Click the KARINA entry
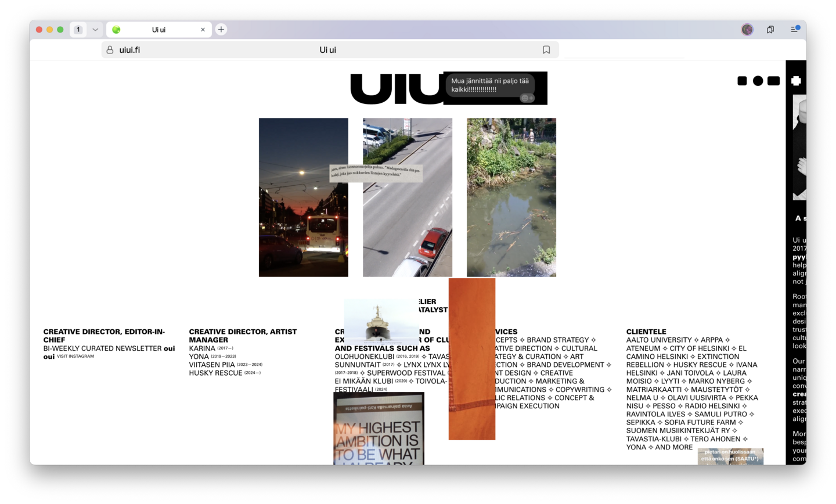The width and height of the screenshot is (836, 504). [211, 348]
